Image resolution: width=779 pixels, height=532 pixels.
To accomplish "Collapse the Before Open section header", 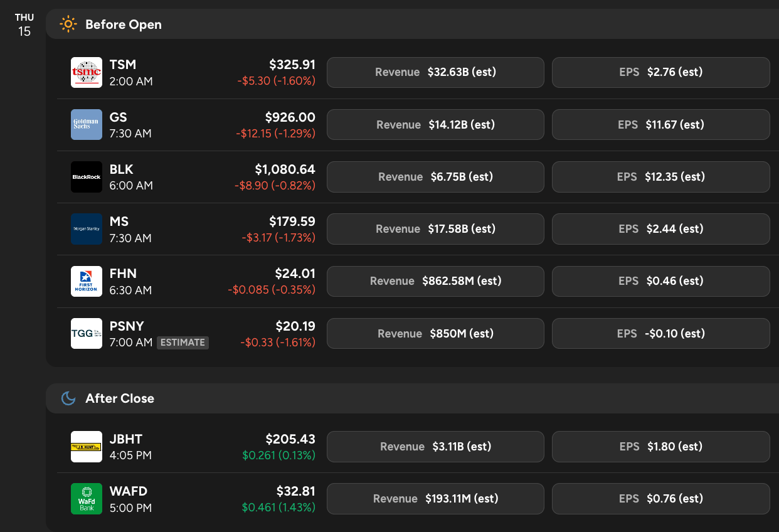I will (413, 24).
